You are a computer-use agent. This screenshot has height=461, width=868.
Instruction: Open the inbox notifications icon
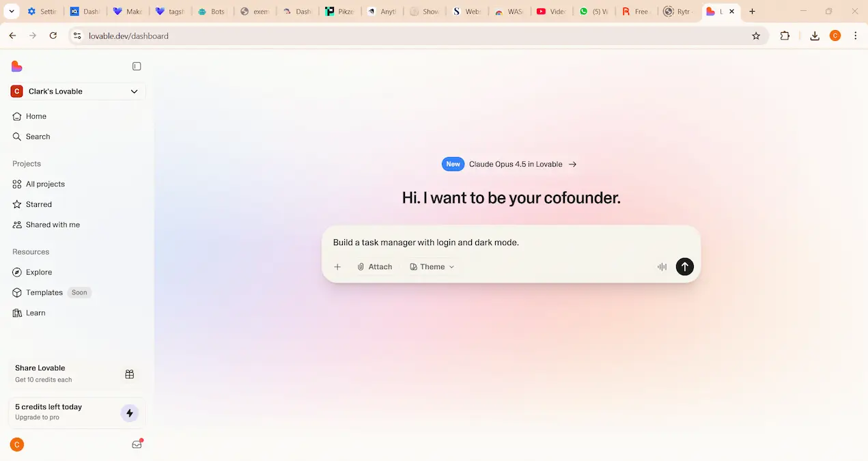137,445
